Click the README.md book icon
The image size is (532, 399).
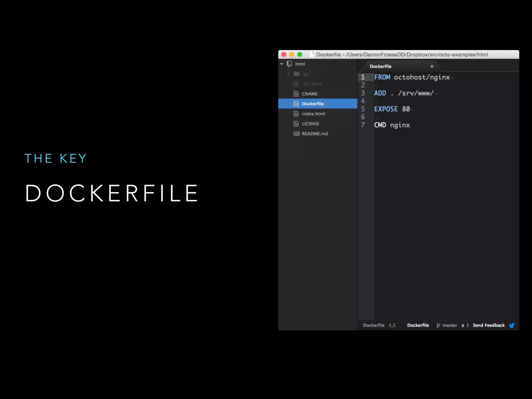(x=296, y=134)
